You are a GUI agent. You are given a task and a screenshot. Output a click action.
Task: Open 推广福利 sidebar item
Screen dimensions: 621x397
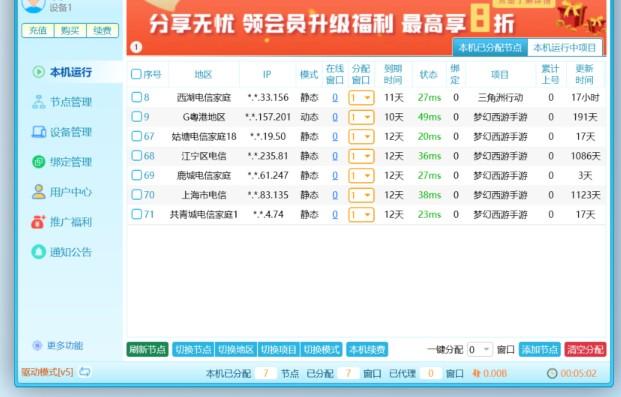click(x=62, y=222)
